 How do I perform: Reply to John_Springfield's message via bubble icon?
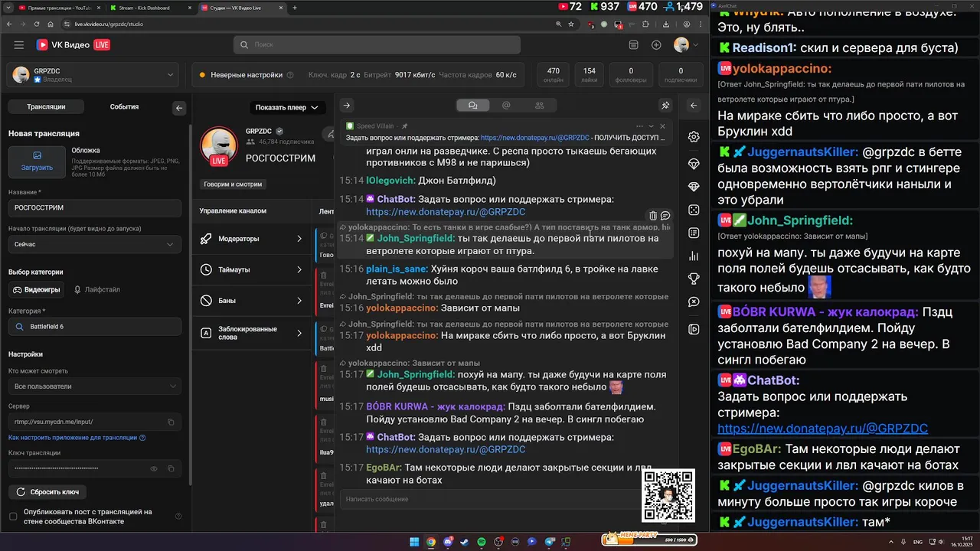665,216
